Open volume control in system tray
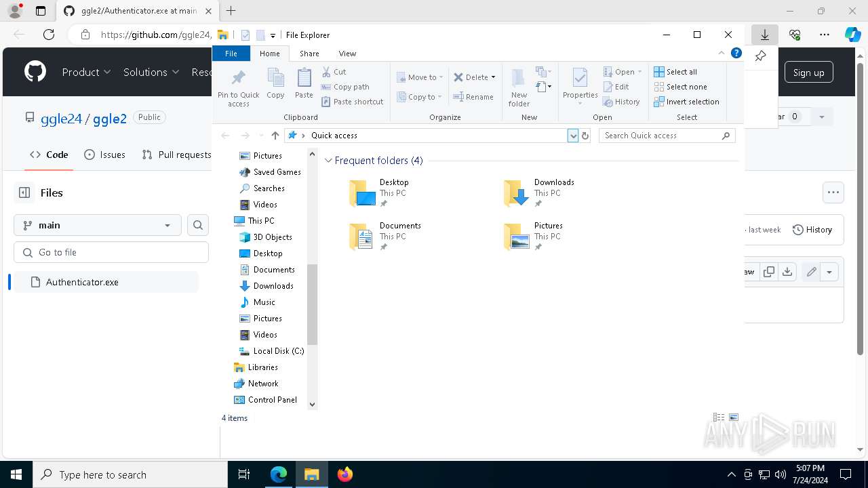 tap(781, 474)
